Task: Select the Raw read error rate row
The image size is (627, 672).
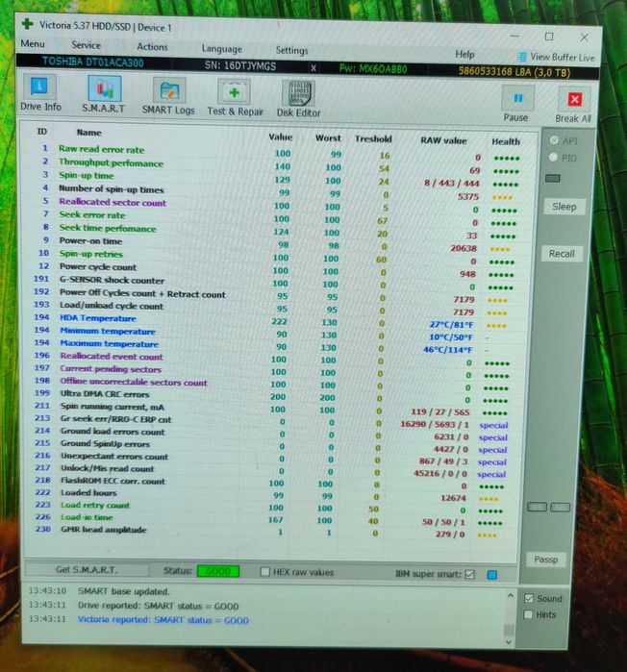Action: point(279,154)
